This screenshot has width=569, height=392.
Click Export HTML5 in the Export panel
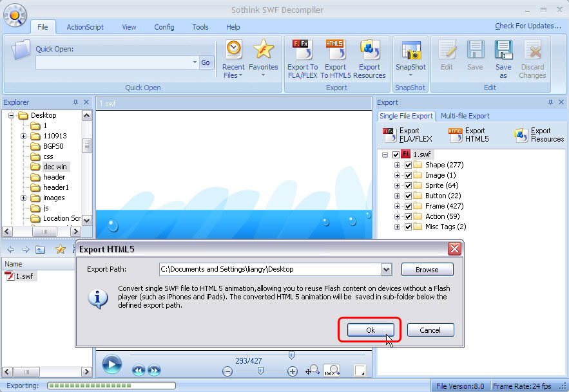pos(468,135)
